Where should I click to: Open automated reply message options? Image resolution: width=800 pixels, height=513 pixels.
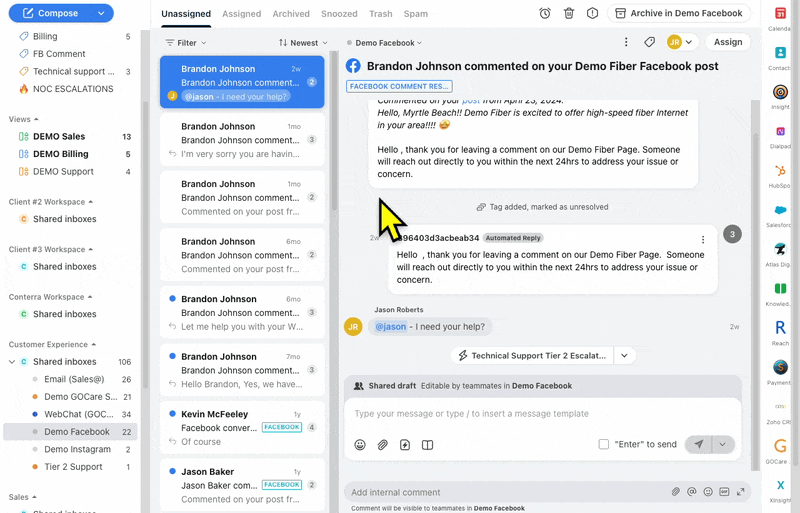point(703,239)
